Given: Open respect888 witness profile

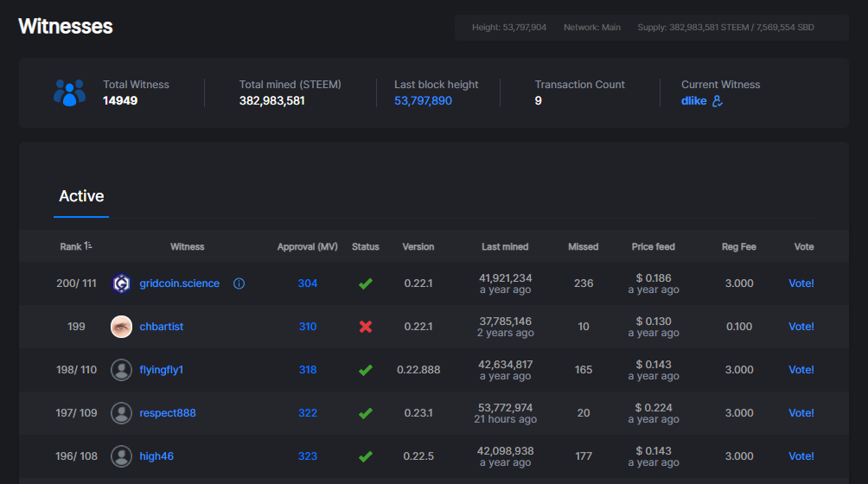Looking at the screenshot, I should click(x=167, y=412).
